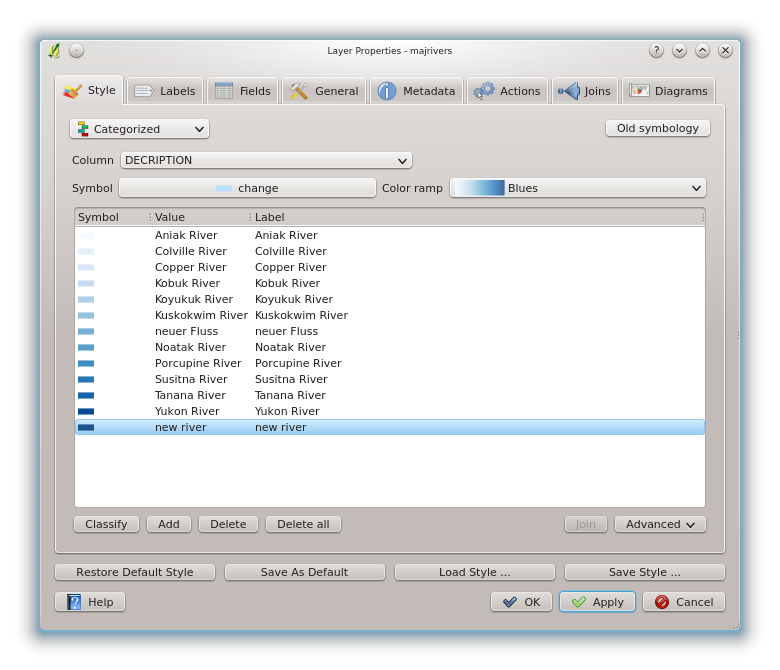Click the Joins tab icon
Image resolution: width=780 pixels, height=670 pixels.
coord(568,91)
